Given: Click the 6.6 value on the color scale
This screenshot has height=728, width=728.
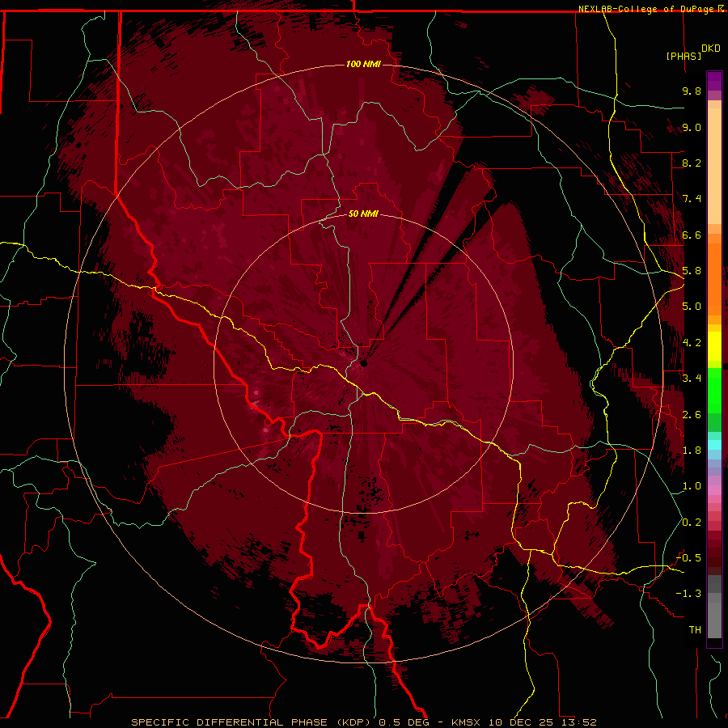Looking at the screenshot, I should point(692,235).
